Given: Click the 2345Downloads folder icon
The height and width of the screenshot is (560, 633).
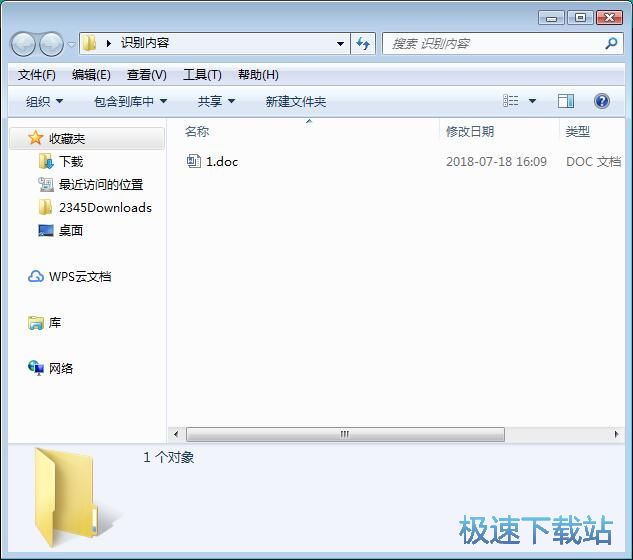Looking at the screenshot, I should tap(45, 207).
